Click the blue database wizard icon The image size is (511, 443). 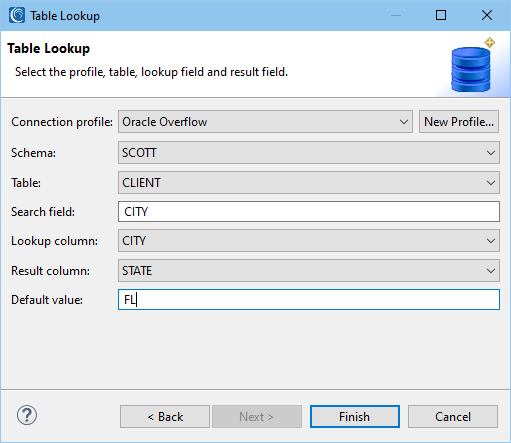pyautogui.click(x=471, y=66)
